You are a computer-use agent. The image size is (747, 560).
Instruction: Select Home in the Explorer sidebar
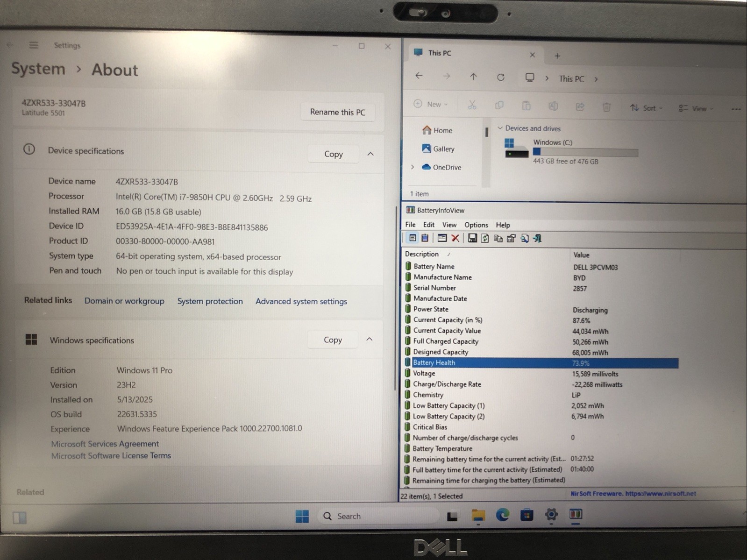click(437, 130)
